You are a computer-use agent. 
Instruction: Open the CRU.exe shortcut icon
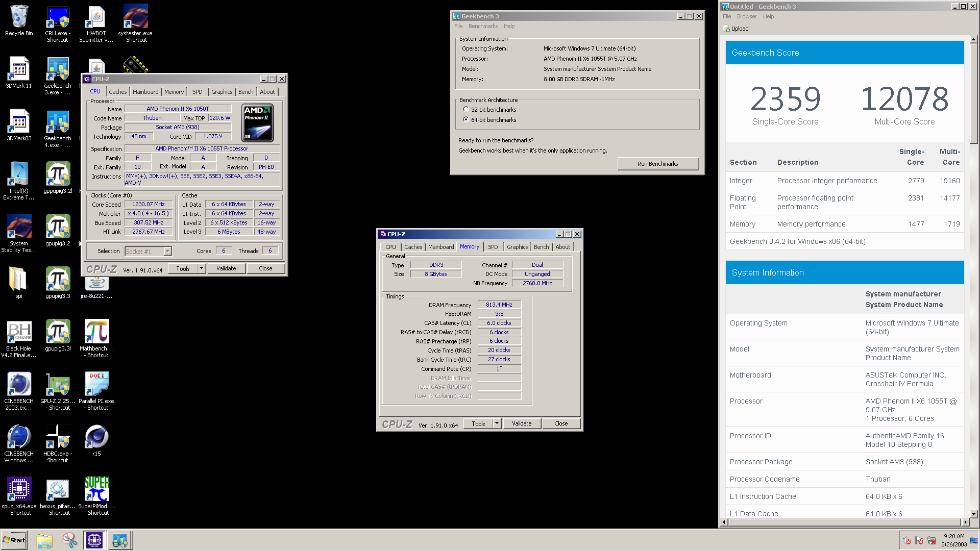(58, 24)
